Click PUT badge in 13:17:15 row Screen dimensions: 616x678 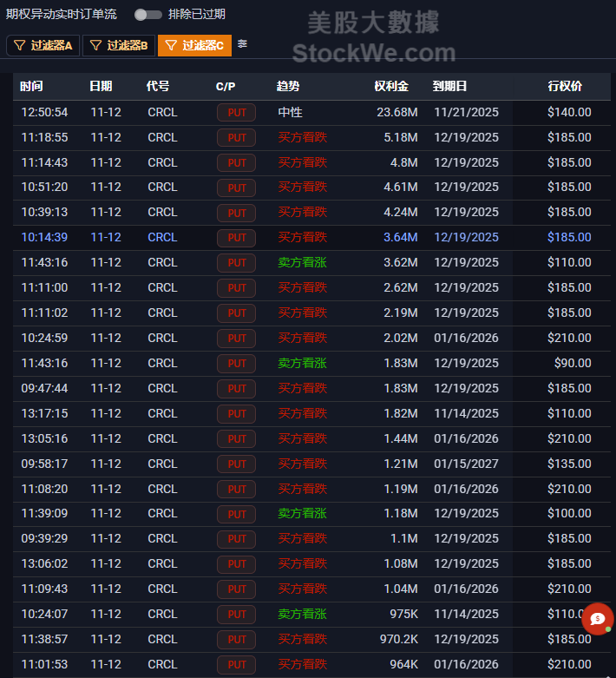pyautogui.click(x=236, y=414)
